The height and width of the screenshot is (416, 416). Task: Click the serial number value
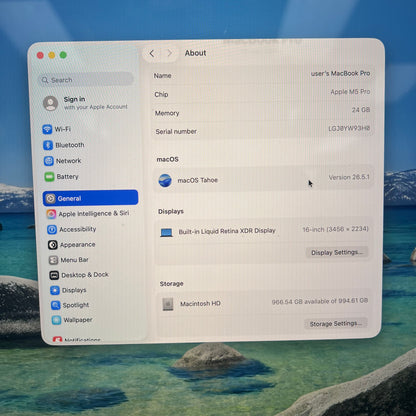point(349,128)
